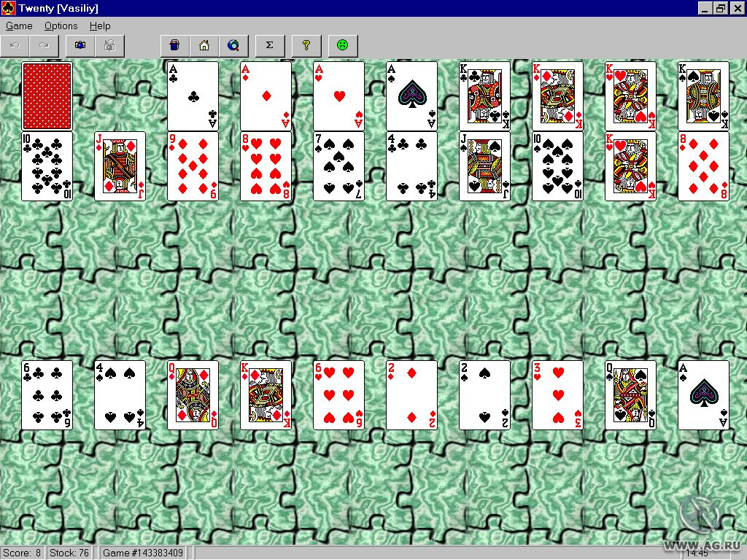Select the ace of diamonds foundation card
The height and width of the screenshot is (560, 747).
(x=266, y=96)
